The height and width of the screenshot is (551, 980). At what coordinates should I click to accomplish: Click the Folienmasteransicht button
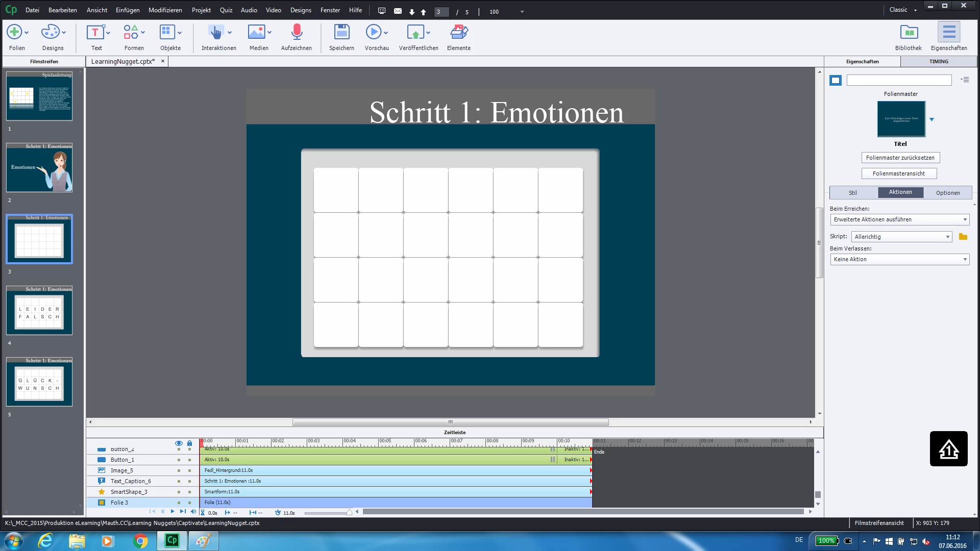898,173
